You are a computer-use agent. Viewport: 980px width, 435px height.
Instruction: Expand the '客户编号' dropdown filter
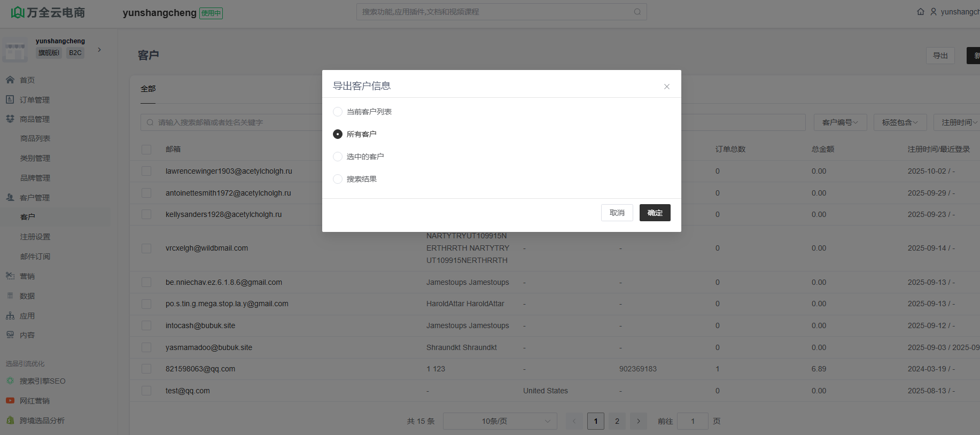pyautogui.click(x=839, y=122)
